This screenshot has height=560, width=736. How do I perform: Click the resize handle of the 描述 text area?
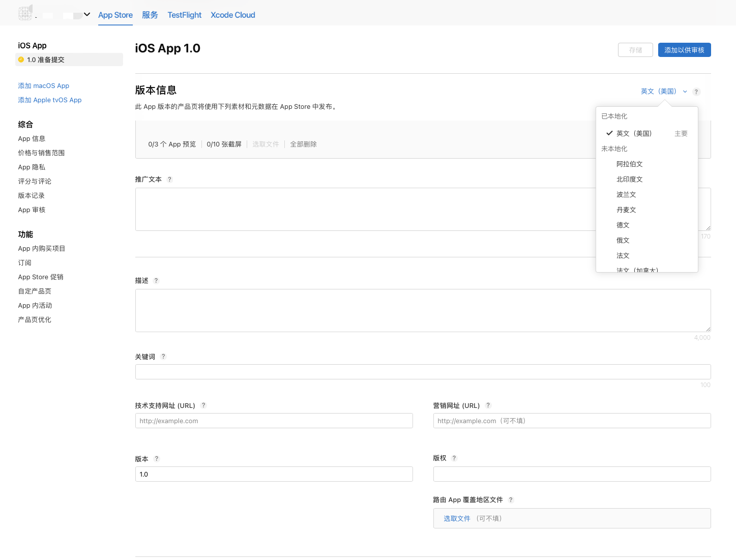coord(708,329)
